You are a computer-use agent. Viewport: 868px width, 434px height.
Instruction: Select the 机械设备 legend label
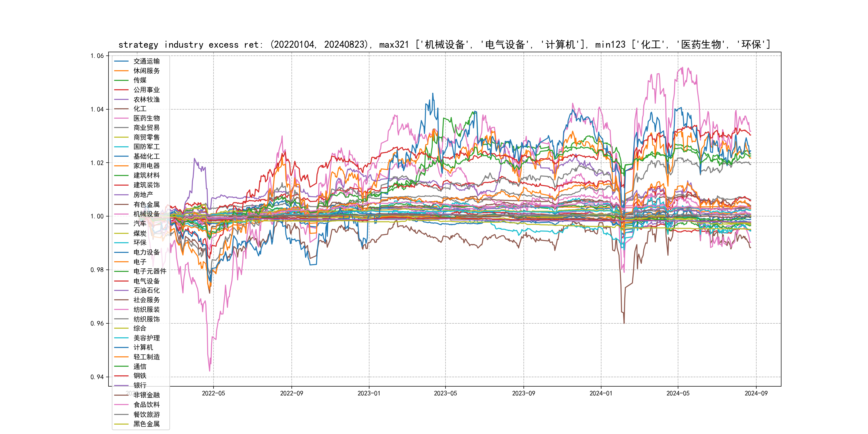click(x=146, y=214)
